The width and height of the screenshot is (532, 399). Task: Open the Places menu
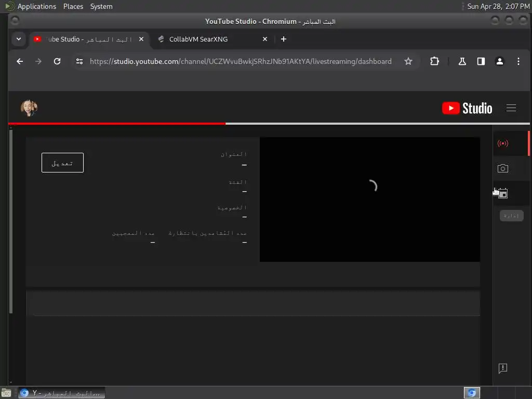(73, 6)
